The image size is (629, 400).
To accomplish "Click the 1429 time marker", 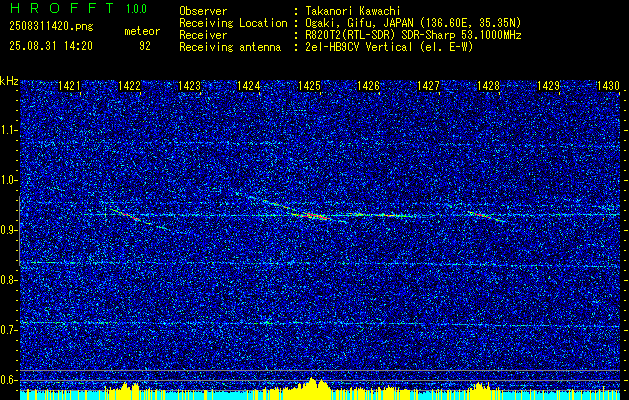I will pos(548,86).
